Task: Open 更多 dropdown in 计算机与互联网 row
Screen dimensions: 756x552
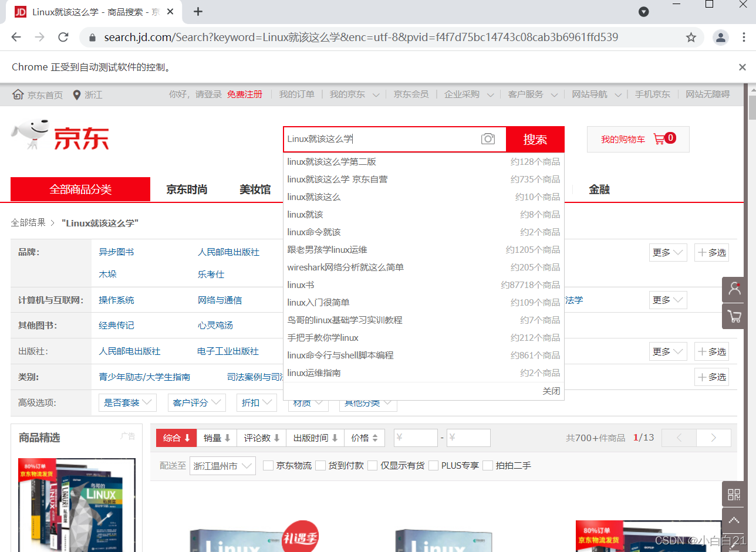Action: click(668, 300)
